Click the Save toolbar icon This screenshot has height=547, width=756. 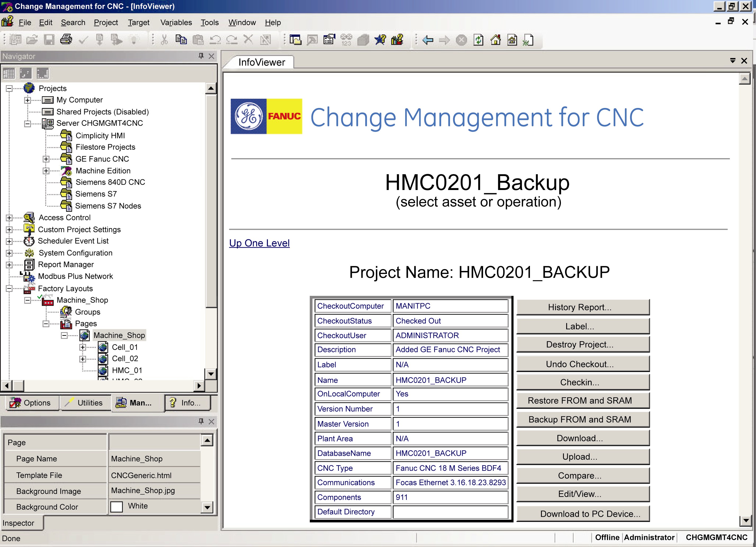49,40
